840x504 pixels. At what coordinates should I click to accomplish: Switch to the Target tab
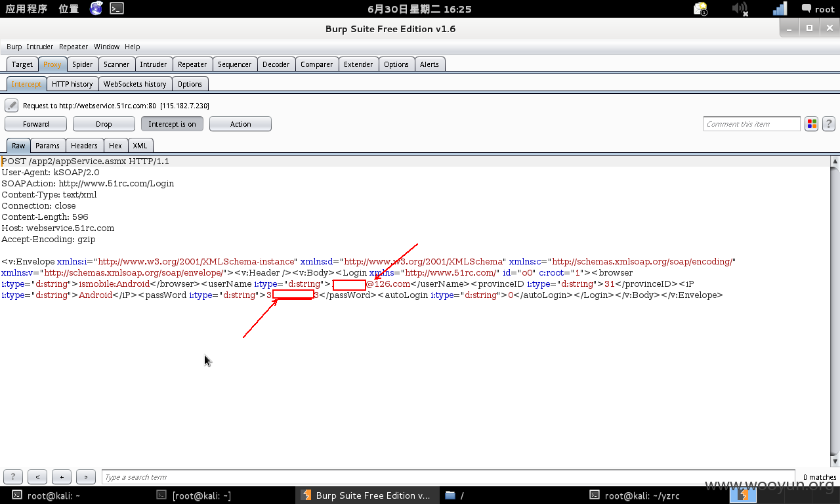pyautogui.click(x=22, y=64)
